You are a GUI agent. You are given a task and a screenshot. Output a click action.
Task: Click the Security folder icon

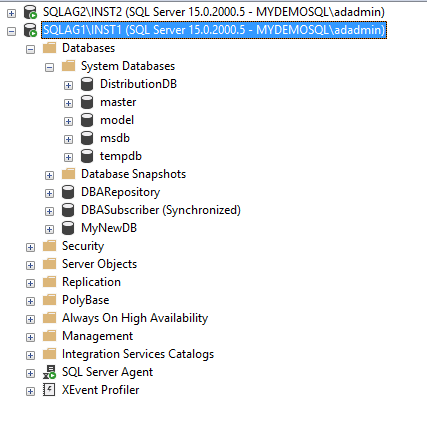50,246
